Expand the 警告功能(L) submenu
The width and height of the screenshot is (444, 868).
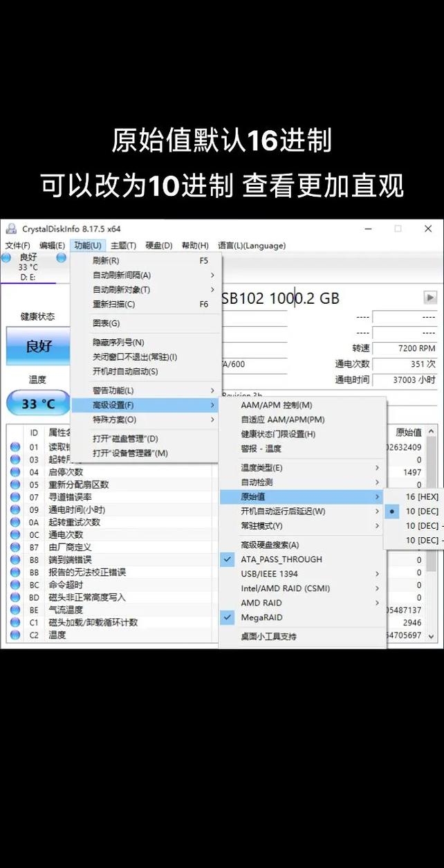(x=146, y=390)
